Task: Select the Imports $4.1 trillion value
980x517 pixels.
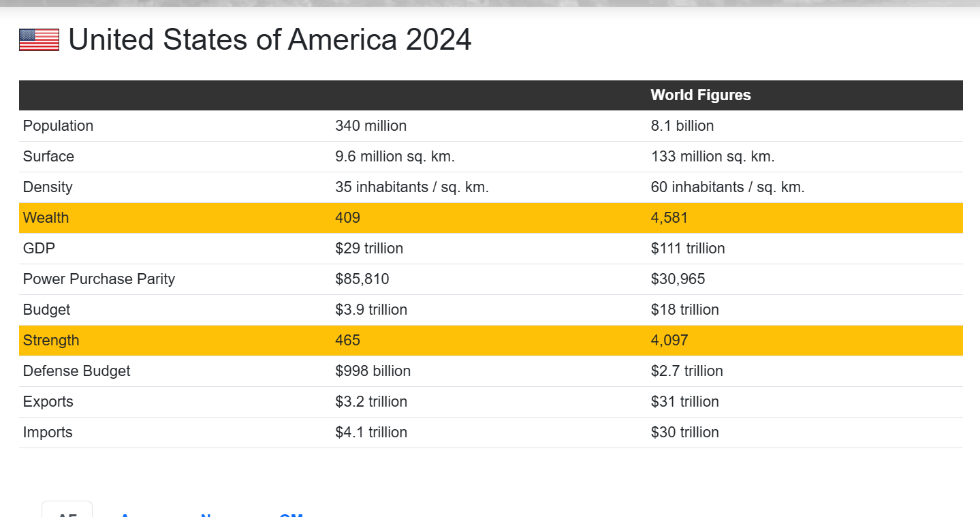Action: pos(370,433)
